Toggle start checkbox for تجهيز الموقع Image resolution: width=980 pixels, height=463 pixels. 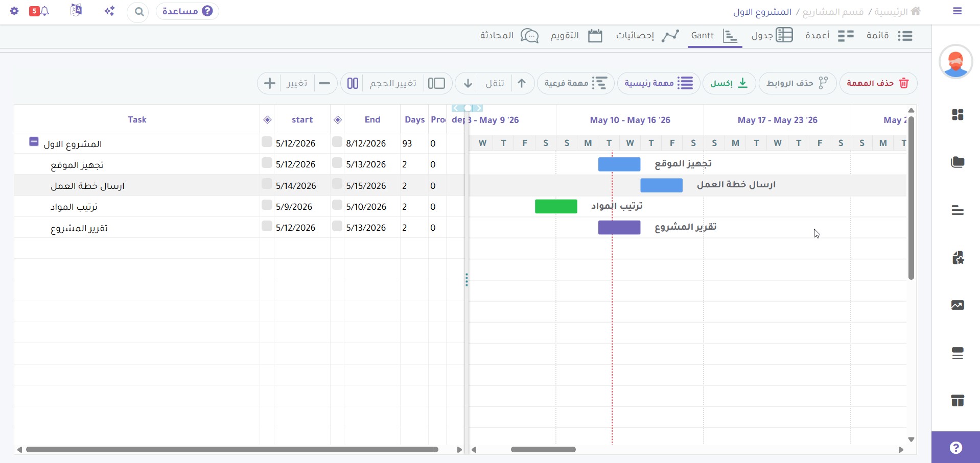point(267,163)
